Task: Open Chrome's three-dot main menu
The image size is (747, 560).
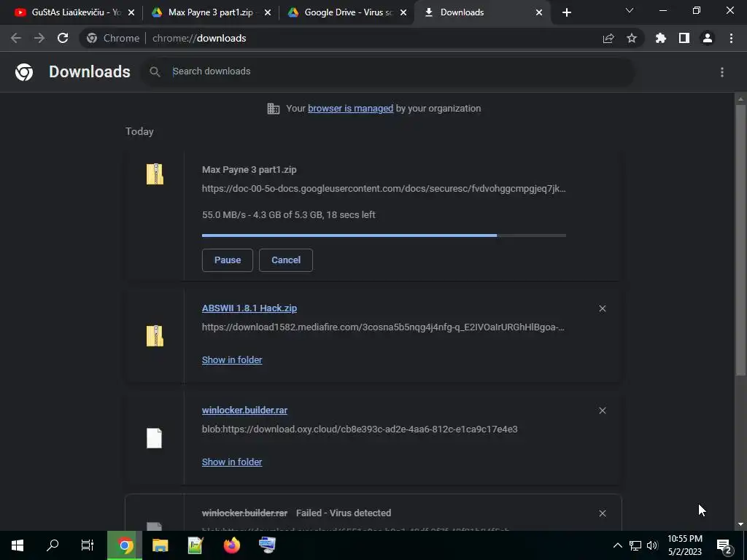Action: click(x=731, y=38)
